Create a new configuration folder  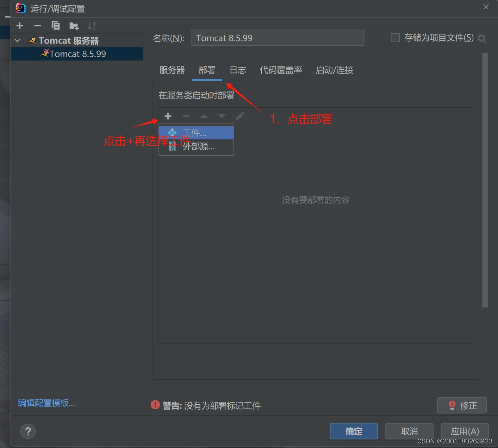74,26
